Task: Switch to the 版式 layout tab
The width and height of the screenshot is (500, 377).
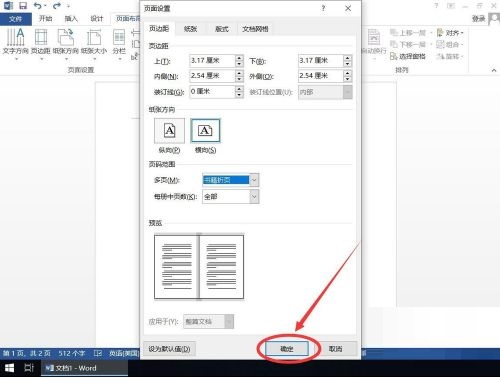Action: pos(222,29)
